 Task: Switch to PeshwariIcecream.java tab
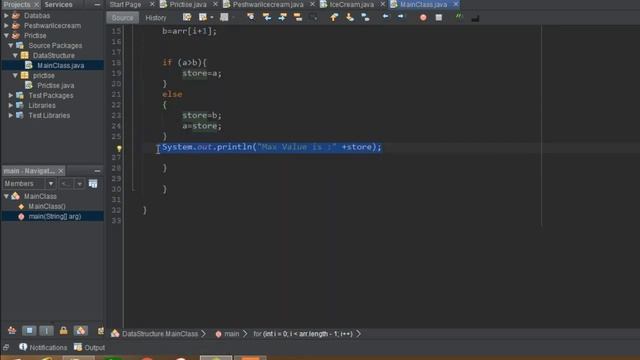tap(268, 4)
